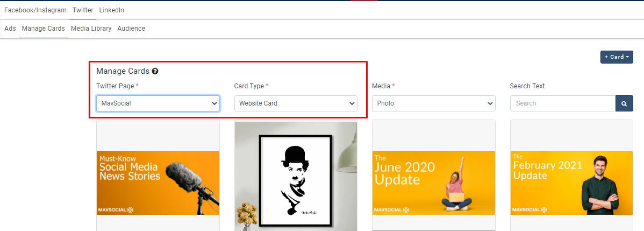Expand the Card Type dropdown

click(296, 103)
